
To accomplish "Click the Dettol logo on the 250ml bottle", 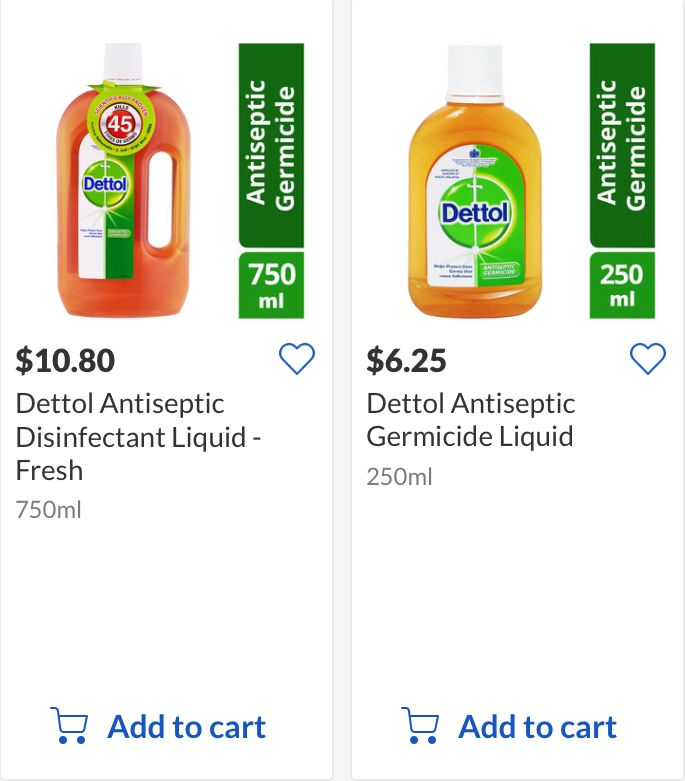I will point(475,213).
